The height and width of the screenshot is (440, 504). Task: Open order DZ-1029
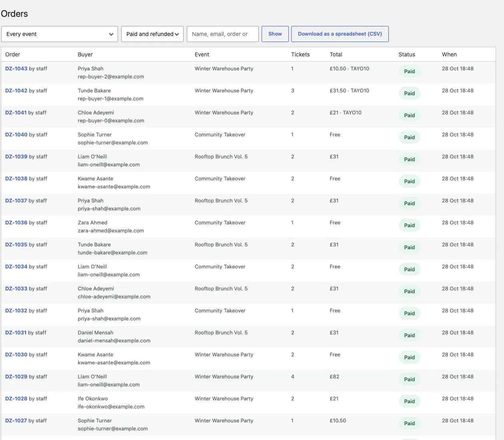coord(16,377)
